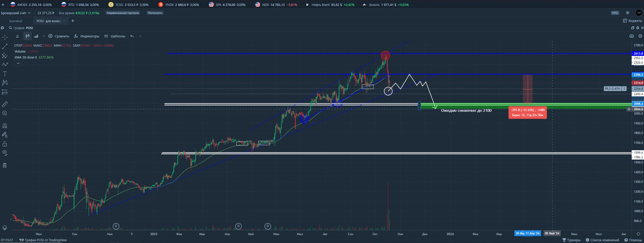Open chart widget settings gear

coord(638,28)
